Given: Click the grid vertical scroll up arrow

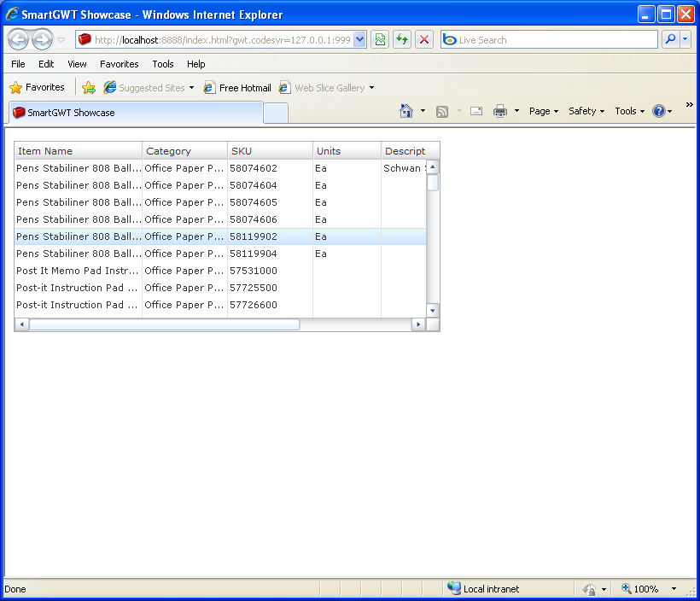Looking at the screenshot, I should click(433, 166).
